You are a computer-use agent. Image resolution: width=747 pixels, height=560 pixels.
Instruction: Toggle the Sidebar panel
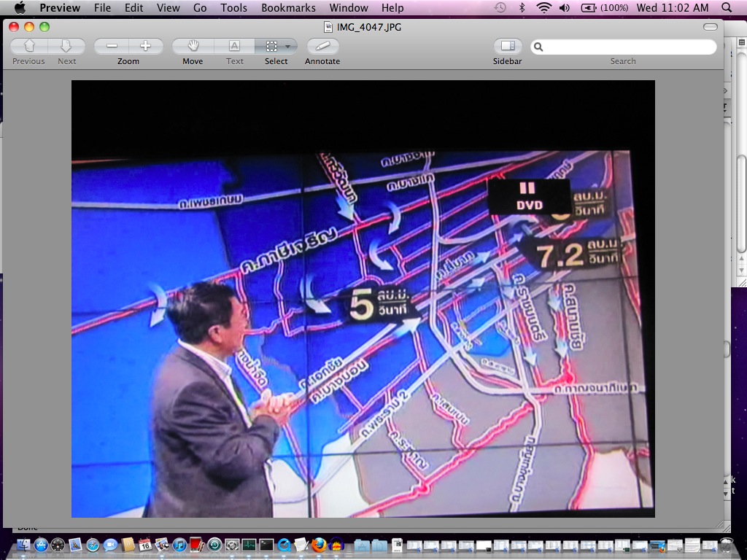(508, 46)
